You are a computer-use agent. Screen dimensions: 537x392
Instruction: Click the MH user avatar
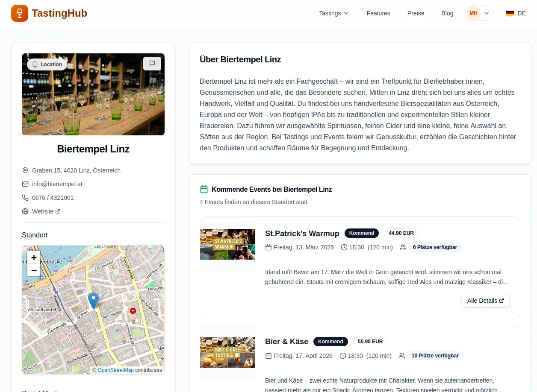(473, 13)
